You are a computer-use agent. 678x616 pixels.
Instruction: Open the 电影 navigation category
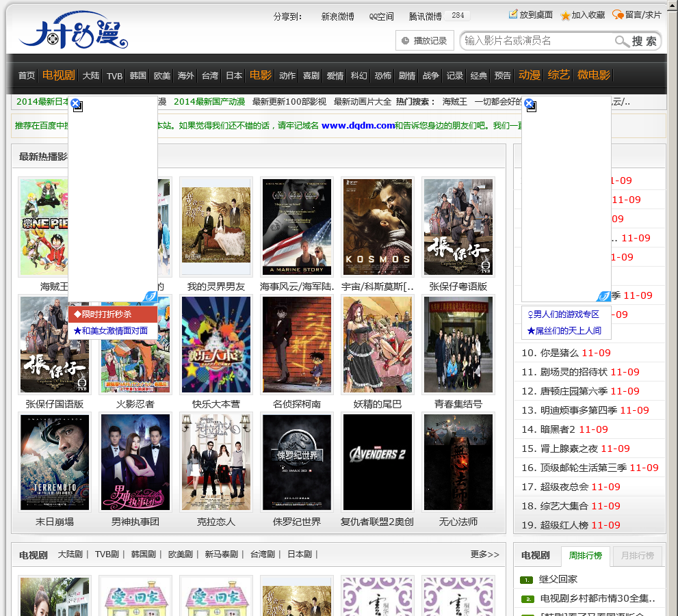[261, 75]
